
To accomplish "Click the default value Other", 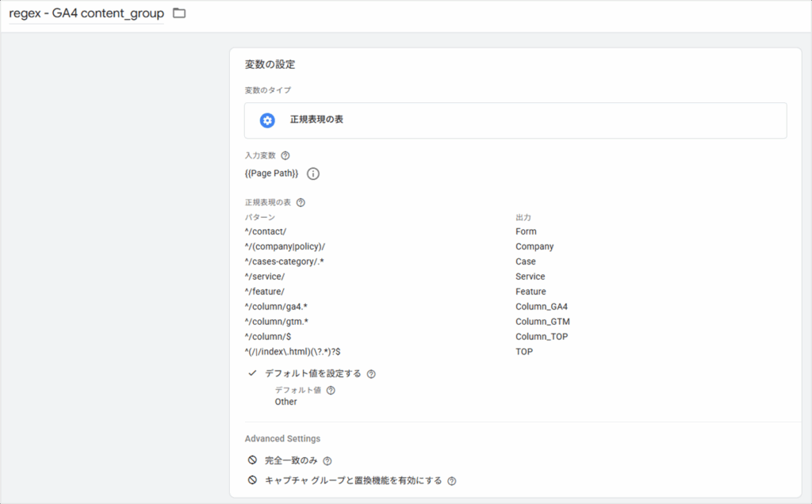I will pyautogui.click(x=285, y=402).
